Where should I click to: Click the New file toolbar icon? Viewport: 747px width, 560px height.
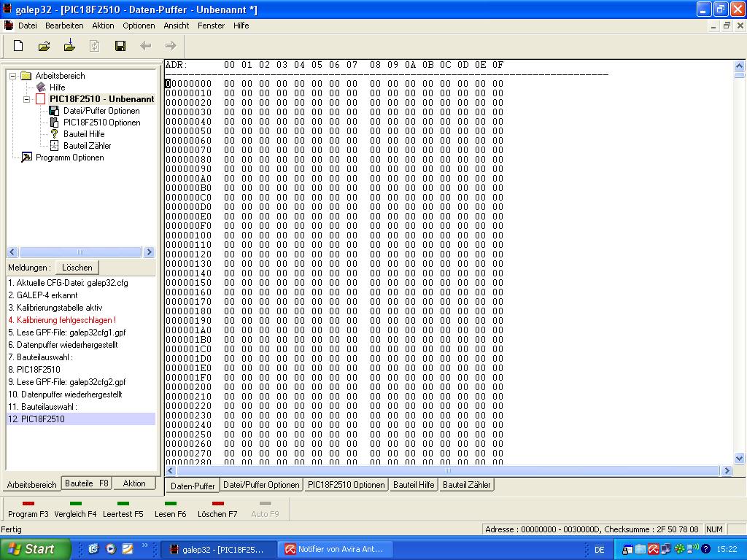pyautogui.click(x=18, y=46)
